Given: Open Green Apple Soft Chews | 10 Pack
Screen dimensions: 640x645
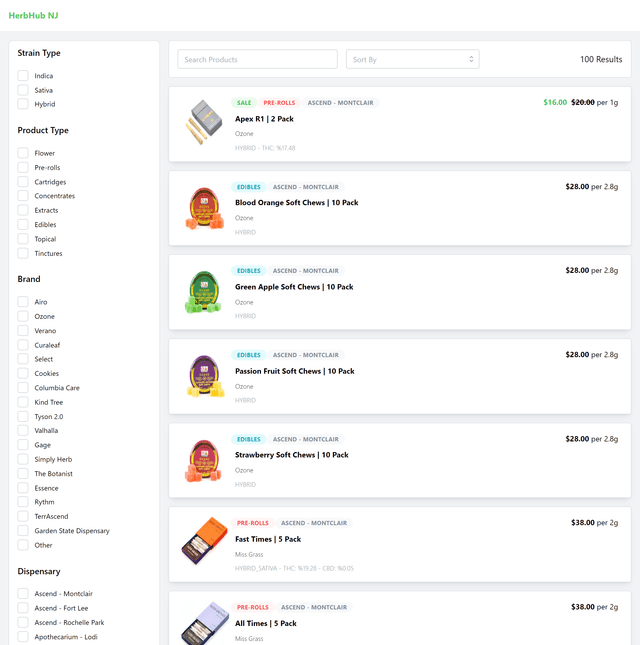Looking at the screenshot, I should click(294, 287).
